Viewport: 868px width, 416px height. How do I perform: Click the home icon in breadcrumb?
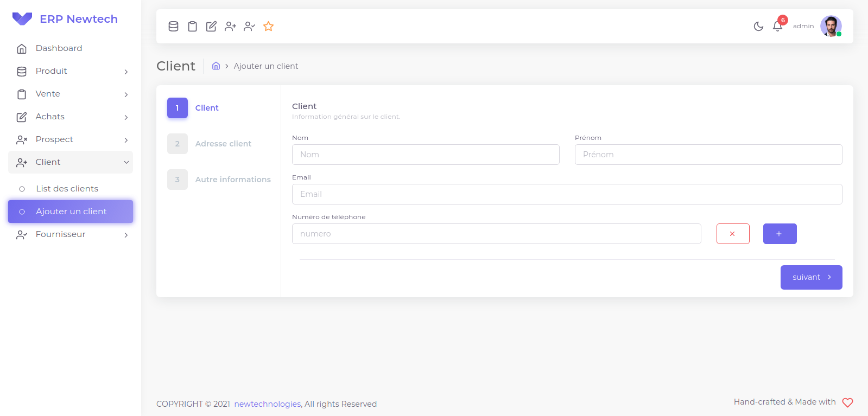click(x=216, y=66)
